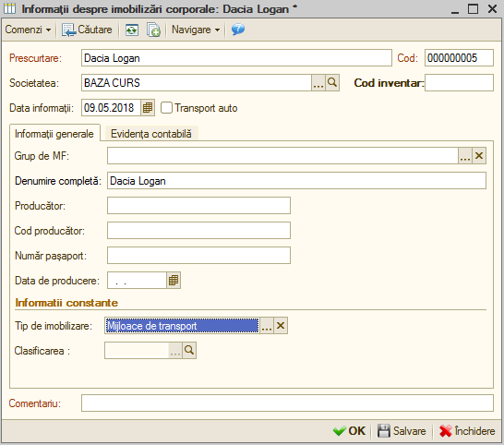The height and width of the screenshot is (445, 504).
Task: Select the Informații generale tab
Action: point(54,134)
